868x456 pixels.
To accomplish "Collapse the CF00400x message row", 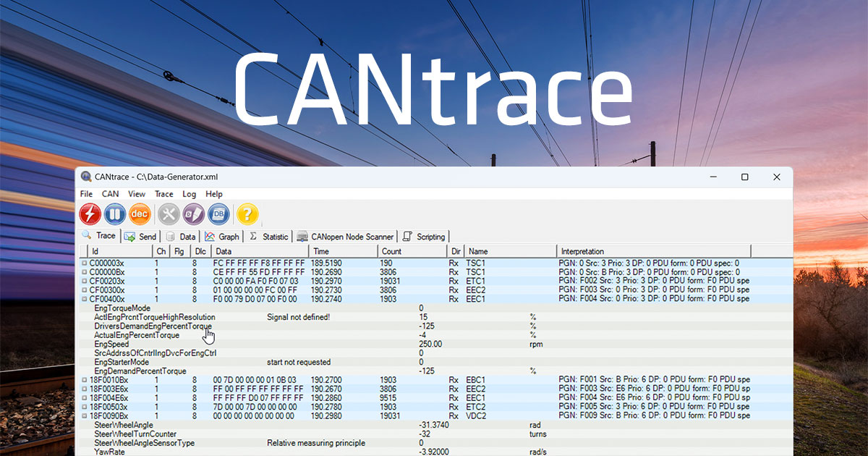I will [84, 299].
